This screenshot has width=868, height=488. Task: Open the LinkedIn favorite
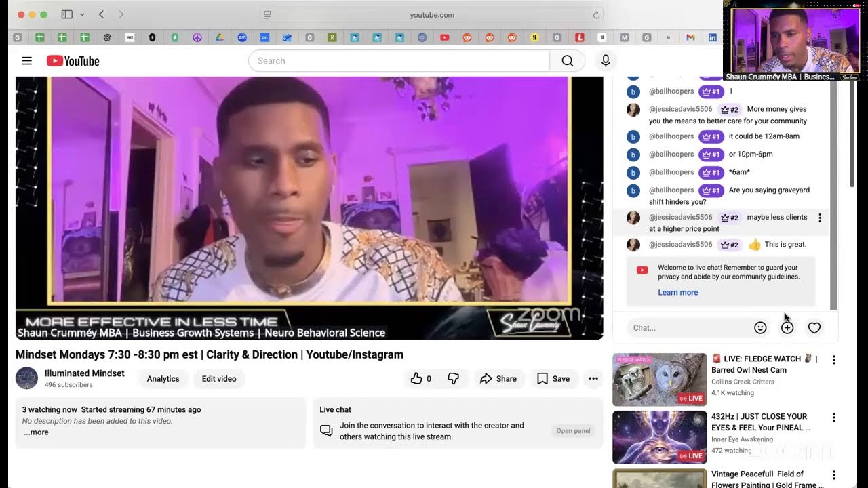tap(713, 37)
